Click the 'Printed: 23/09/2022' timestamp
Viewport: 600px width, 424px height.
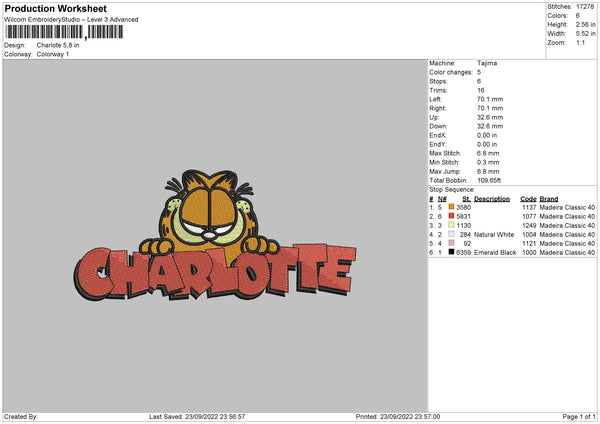[x=398, y=417]
